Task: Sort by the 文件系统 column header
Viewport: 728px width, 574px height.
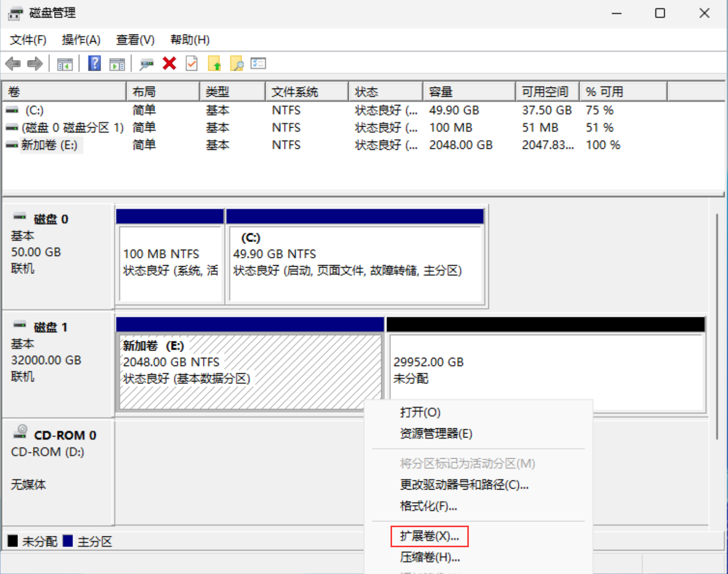Action: coord(307,92)
